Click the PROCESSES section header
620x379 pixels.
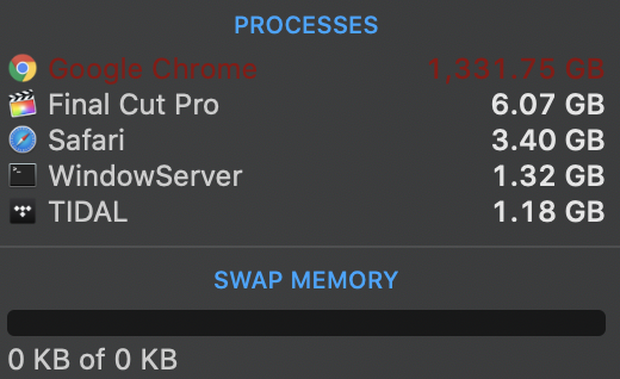(306, 25)
